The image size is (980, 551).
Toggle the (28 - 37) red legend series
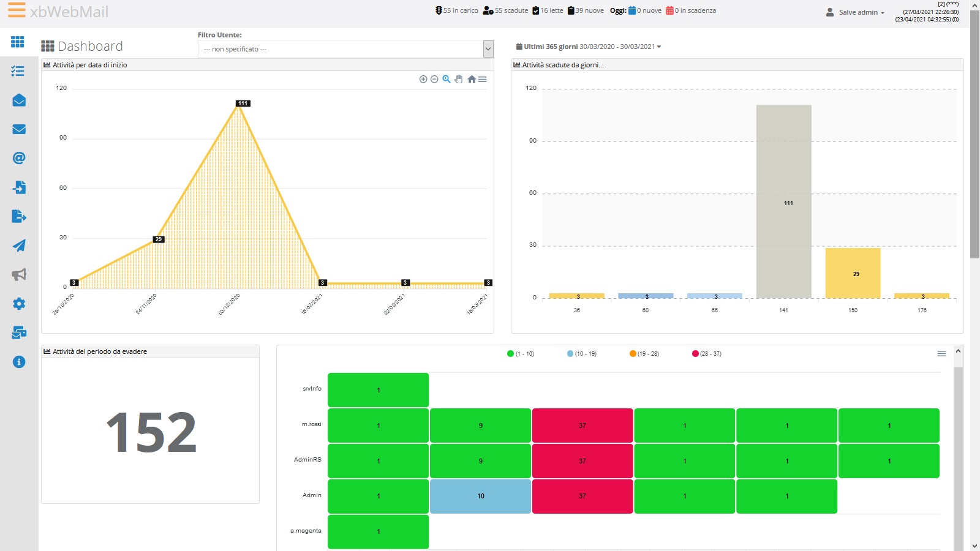click(707, 354)
